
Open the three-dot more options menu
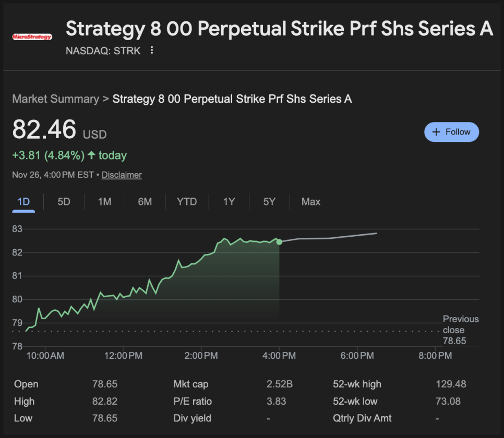pos(152,51)
